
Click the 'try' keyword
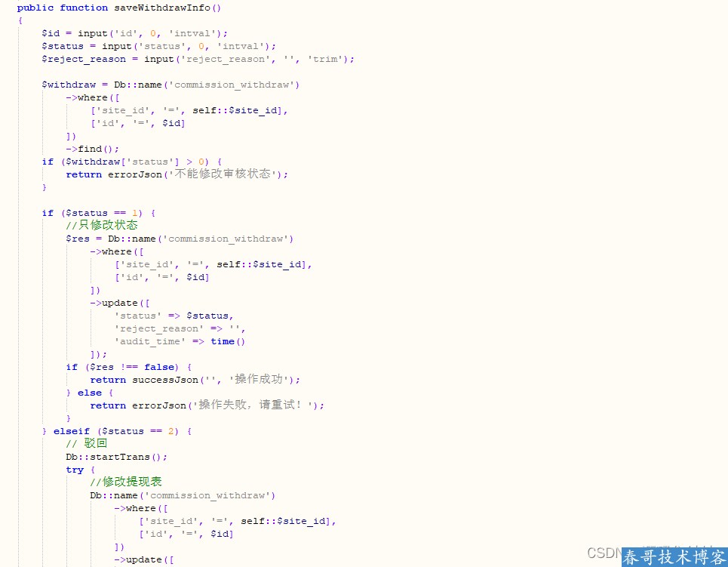point(75,470)
